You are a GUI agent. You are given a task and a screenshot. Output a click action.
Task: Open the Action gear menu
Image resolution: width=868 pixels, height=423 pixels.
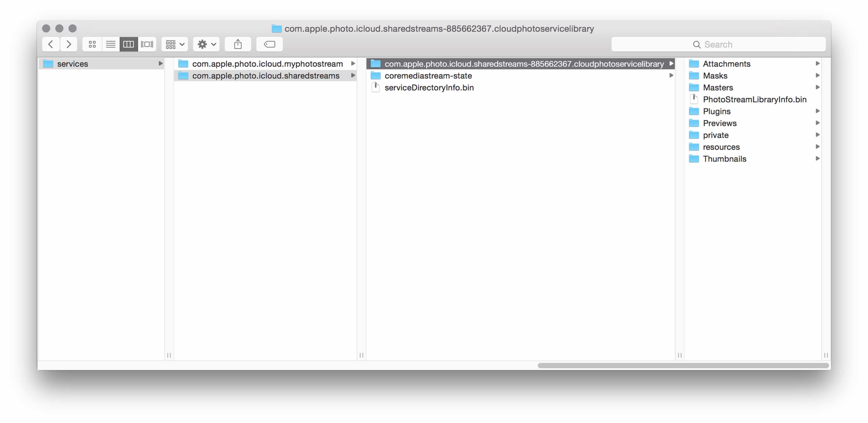click(206, 44)
